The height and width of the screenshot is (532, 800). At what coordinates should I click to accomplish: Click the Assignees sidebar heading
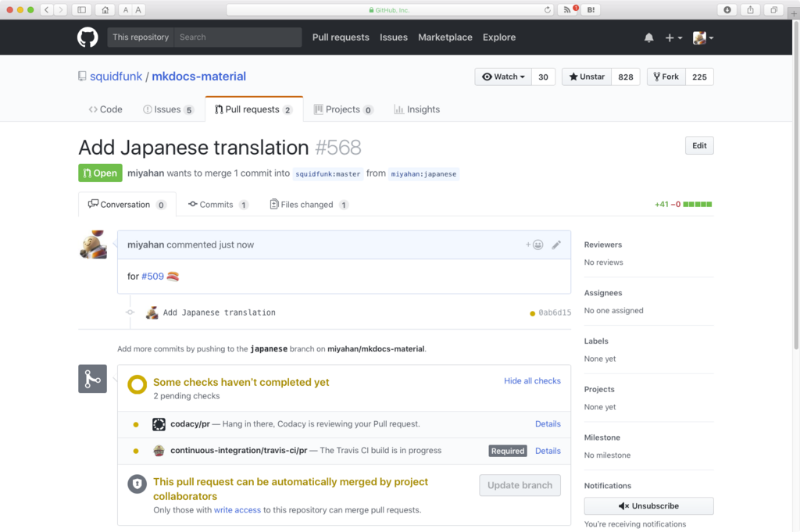click(602, 293)
